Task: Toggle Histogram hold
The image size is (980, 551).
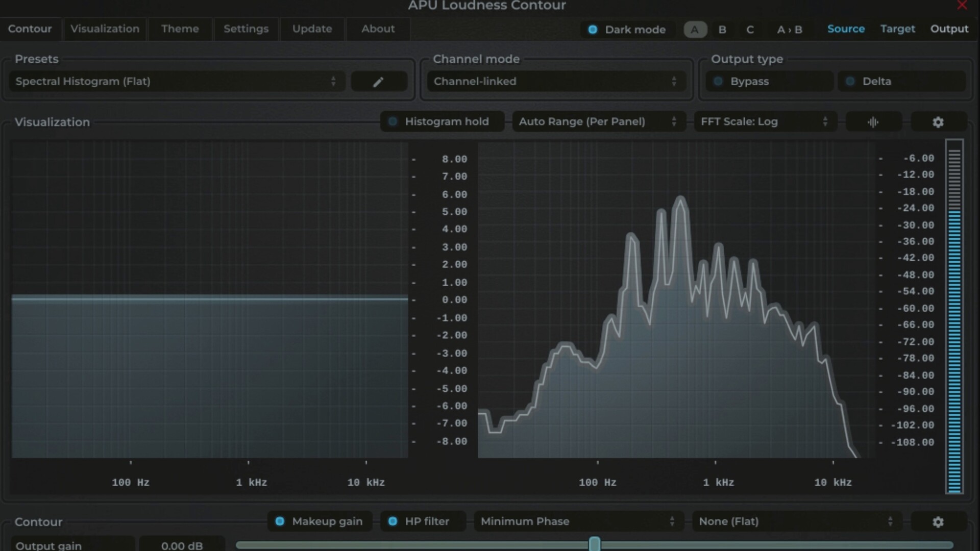Action: (x=442, y=122)
